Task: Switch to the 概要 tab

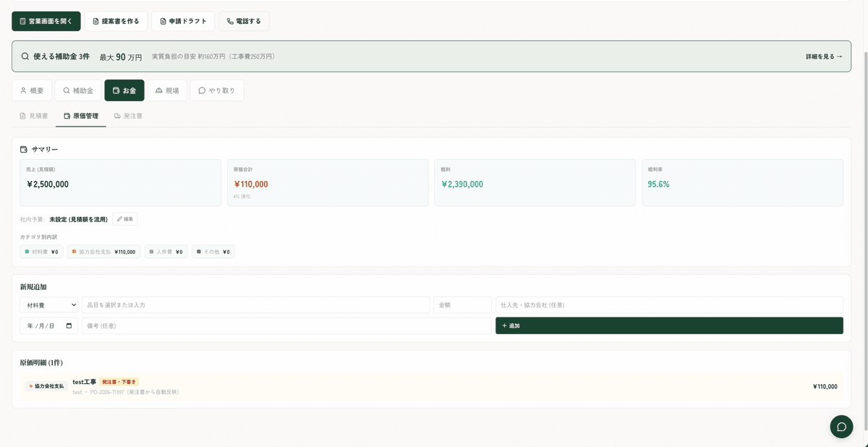Action: coord(32,90)
